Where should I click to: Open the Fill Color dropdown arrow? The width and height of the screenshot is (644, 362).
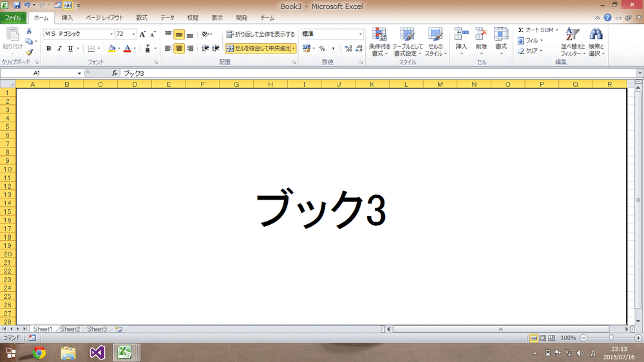(x=119, y=48)
